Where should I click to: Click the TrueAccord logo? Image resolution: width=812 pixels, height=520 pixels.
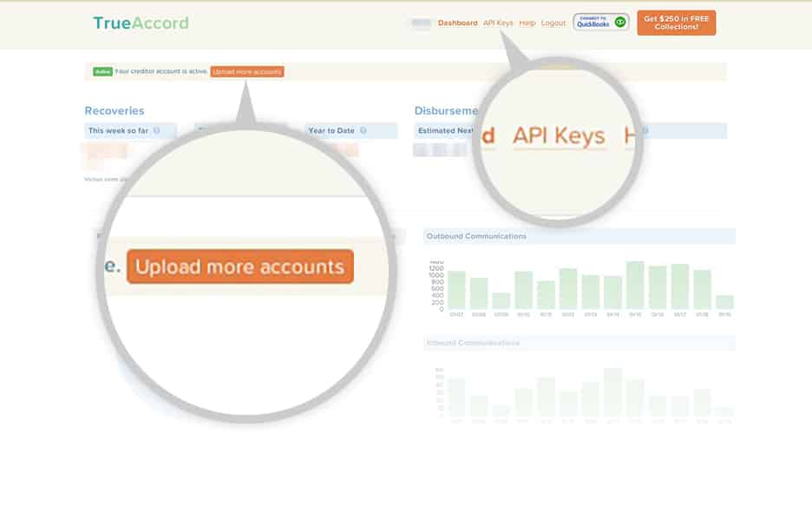pos(141,23)
